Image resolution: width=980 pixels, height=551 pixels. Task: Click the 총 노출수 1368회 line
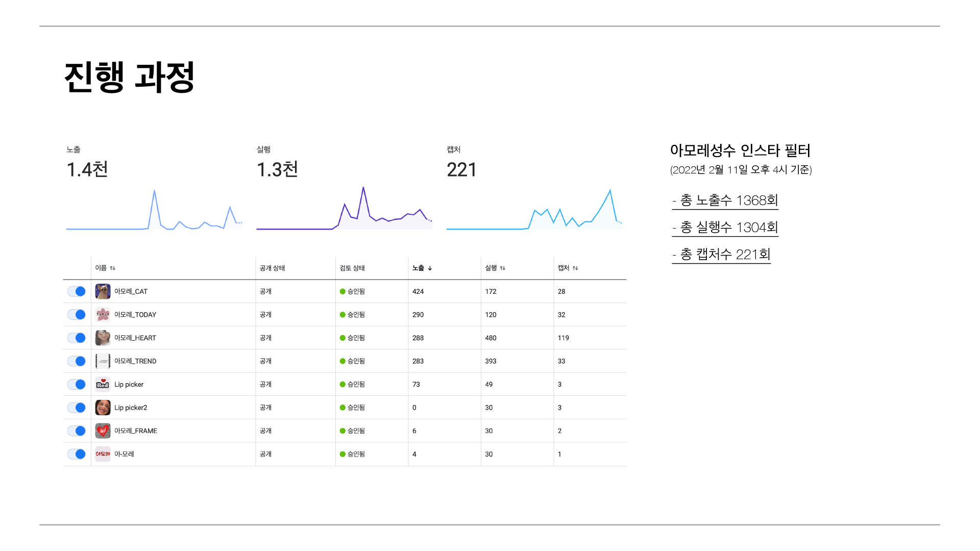pyautogui.click(x=725, y=201)
